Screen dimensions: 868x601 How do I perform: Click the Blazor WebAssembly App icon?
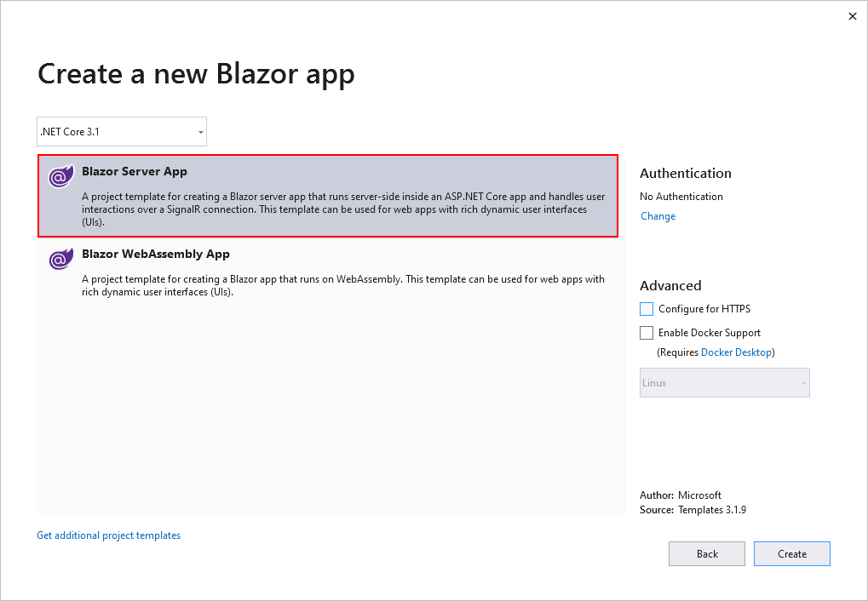[60, 260]
